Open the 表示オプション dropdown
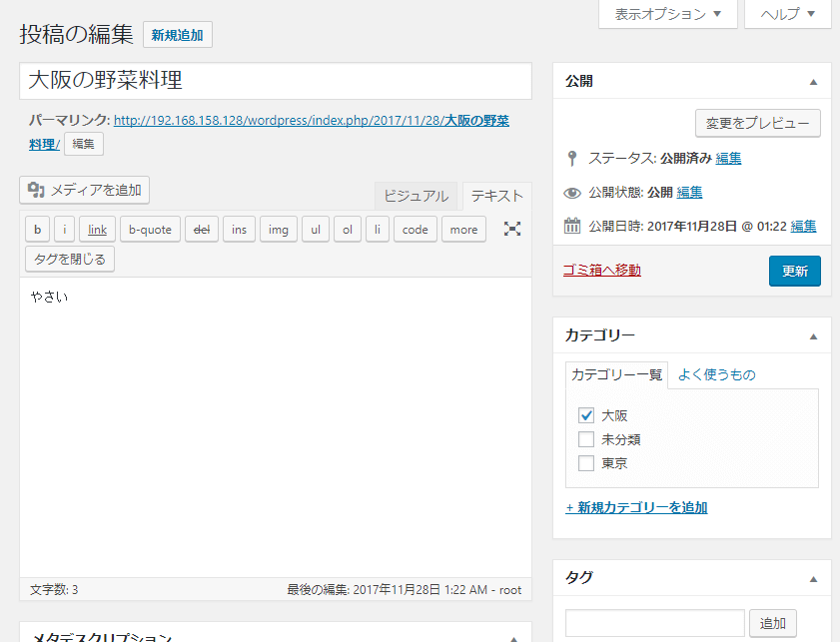Screen dimensions: 840x642 (x=667, y=14)
